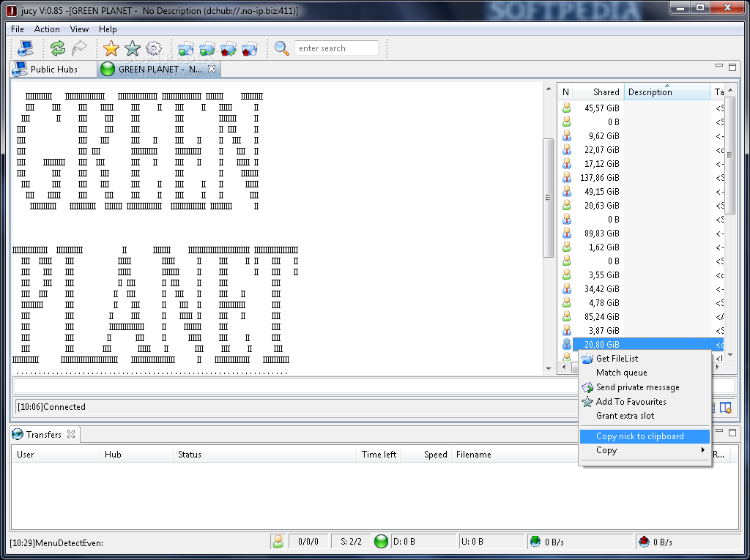Viewport: 750px width, 560px height.
Task: Click the N column header
Action: (565, 92)
